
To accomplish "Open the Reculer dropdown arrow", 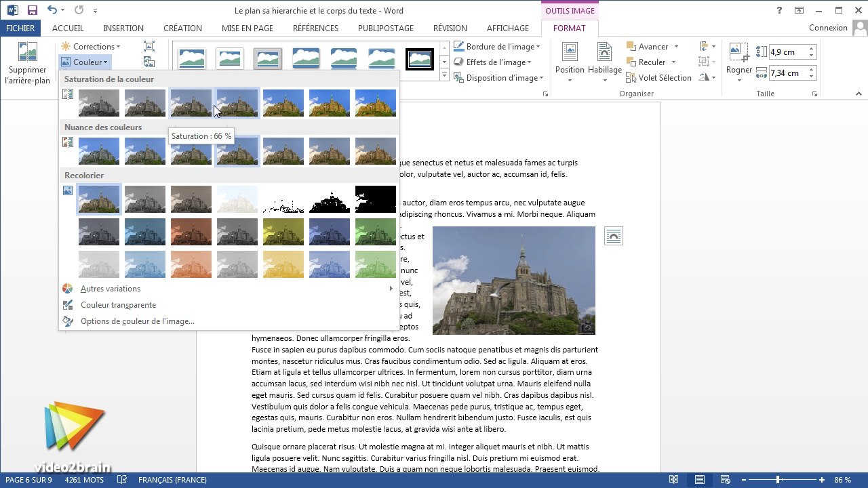I will coord(673,62).
